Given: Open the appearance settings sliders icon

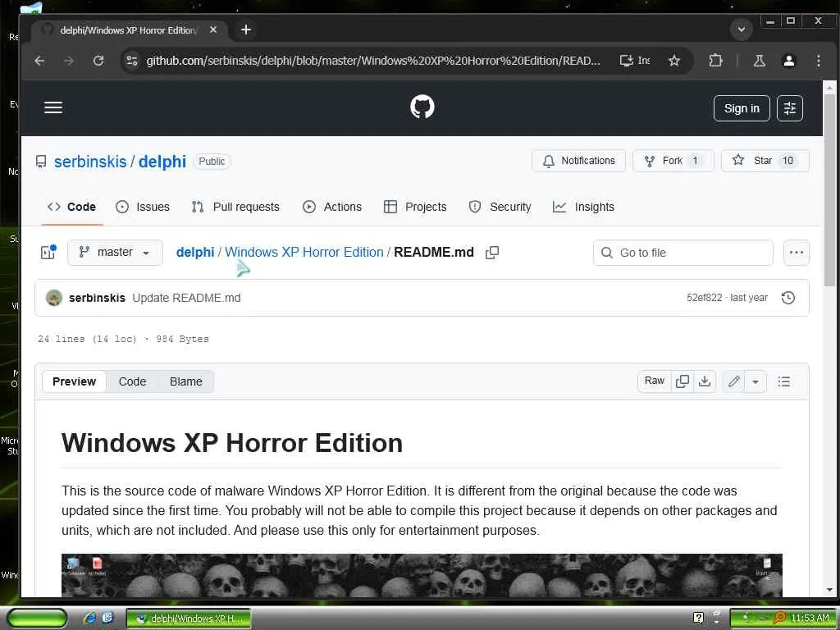Looking at the screenshot, I should click(790, 108).
